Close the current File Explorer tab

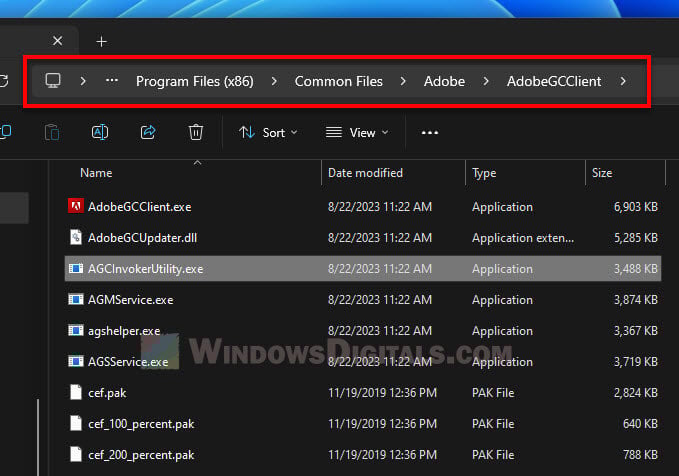point(57,41)
